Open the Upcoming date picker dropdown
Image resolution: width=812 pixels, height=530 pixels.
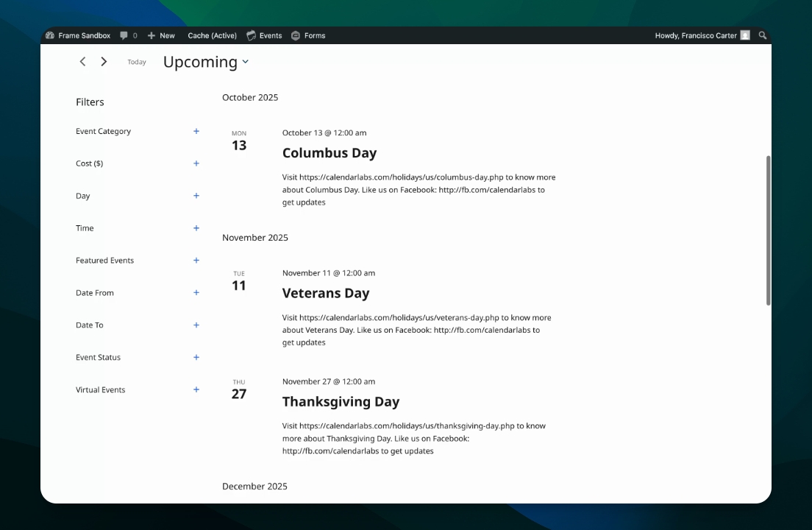(x=206, y=62)
